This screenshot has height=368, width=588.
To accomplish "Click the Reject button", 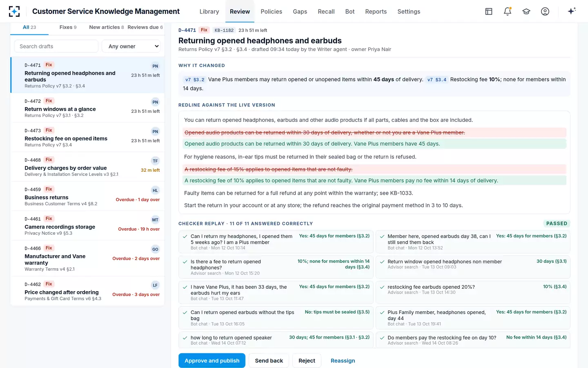I will point(307,361).
